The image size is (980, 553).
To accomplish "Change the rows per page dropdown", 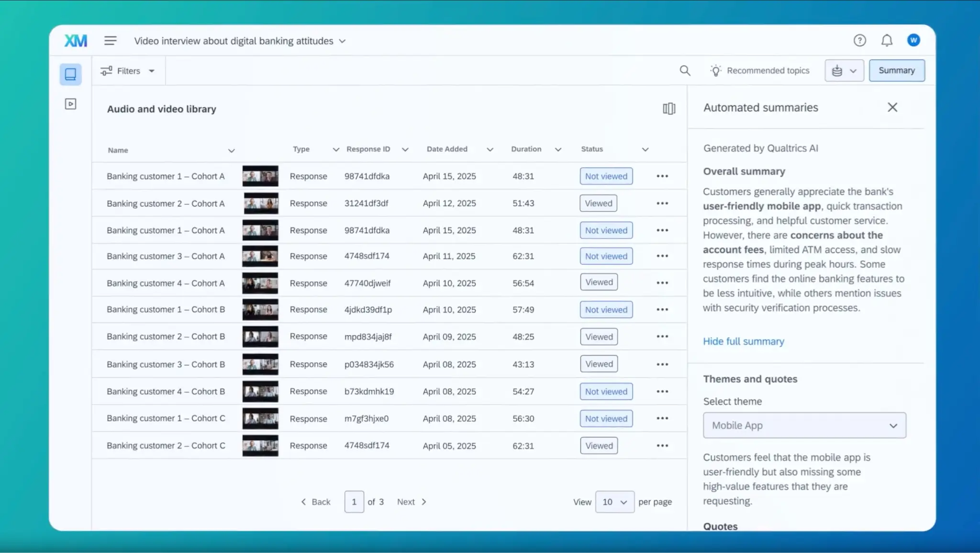I will point(614,502).
